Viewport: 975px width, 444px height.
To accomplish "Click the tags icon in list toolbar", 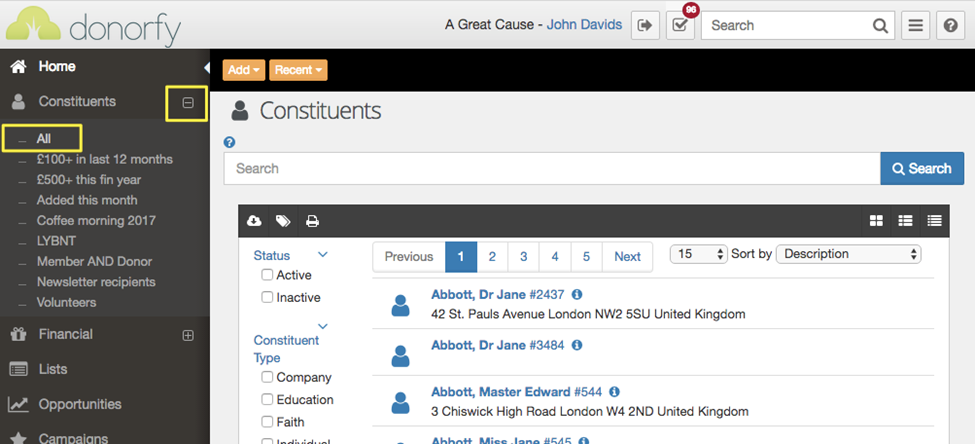I will (283, 221).
